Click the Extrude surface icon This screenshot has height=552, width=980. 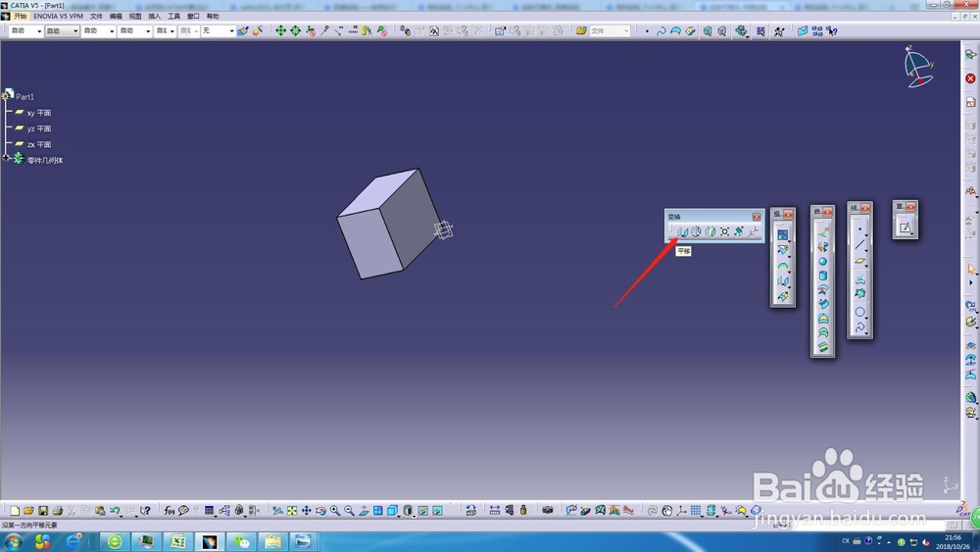point(823,232)
